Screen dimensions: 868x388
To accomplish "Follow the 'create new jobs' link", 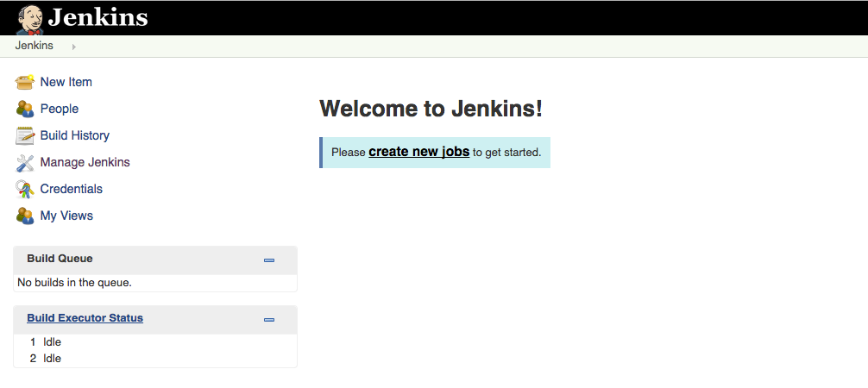I will pyautogui.click(x=418, y=152).
